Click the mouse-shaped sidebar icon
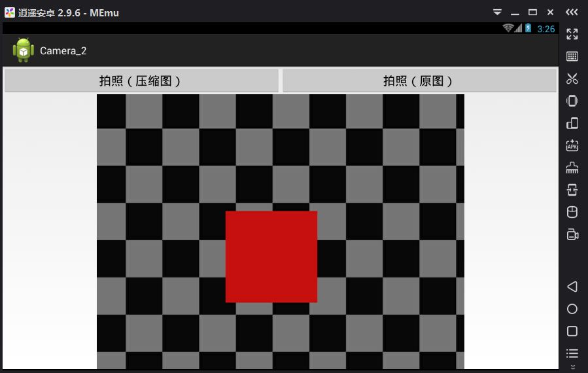Viewport: 588px width, 373px height. [572, 212]
